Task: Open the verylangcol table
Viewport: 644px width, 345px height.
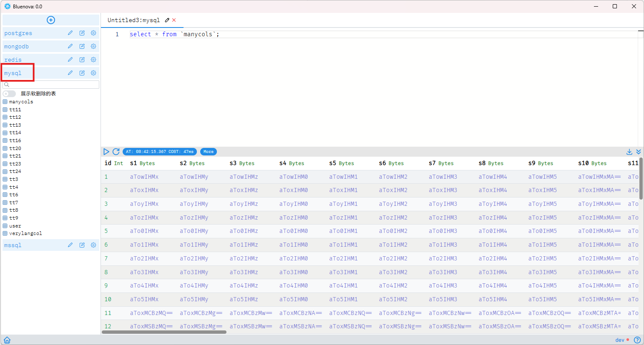Action: 22,233
